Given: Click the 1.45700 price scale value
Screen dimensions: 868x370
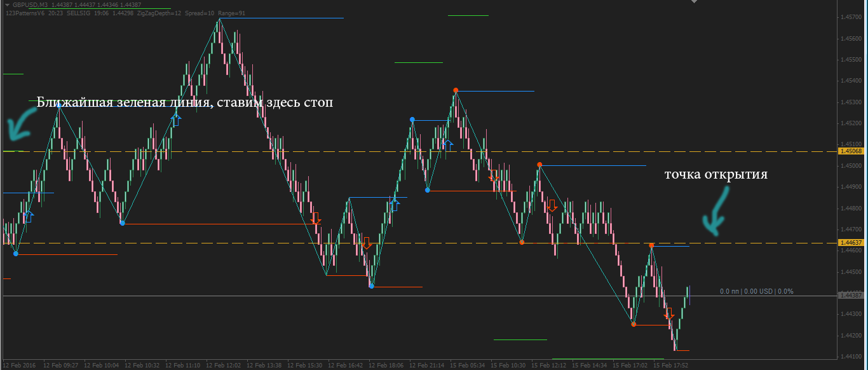Looking at the screenshot, I should tap(851, 17).
